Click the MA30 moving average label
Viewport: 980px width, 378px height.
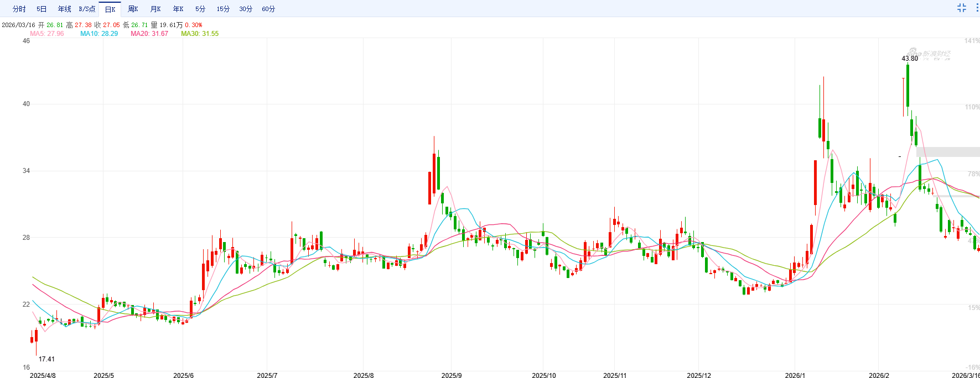(x=200, y=34)
